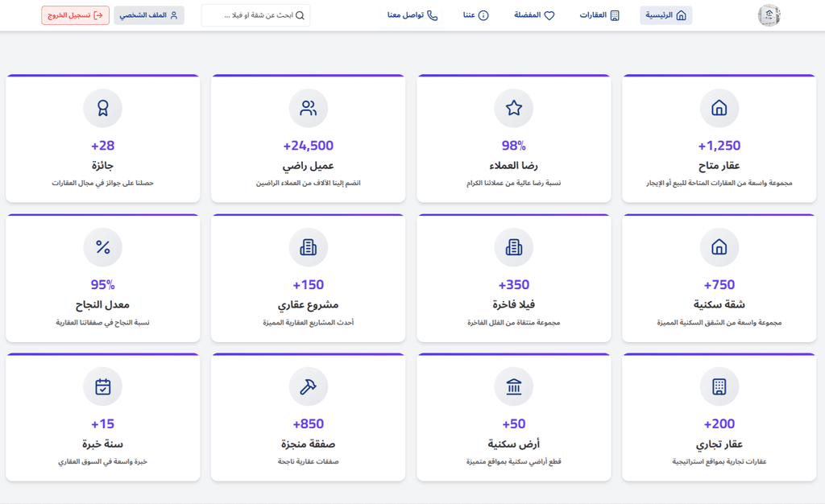
Task: Open the الرئيسية navigation item
Action: (x=665, y=15)
